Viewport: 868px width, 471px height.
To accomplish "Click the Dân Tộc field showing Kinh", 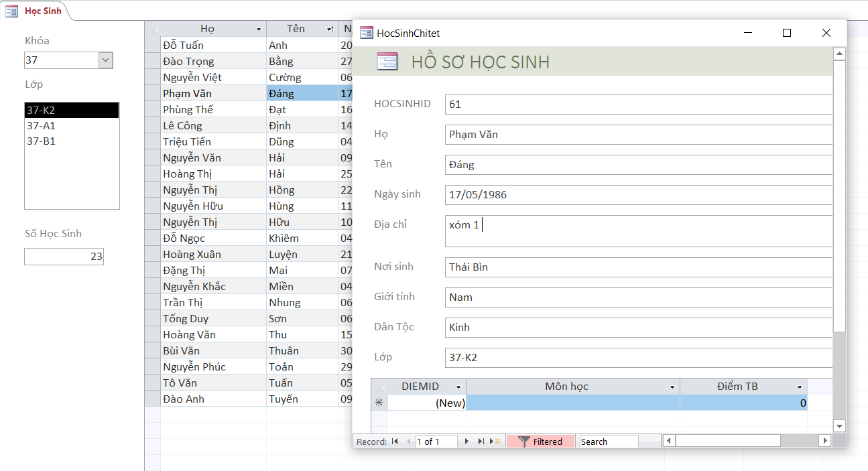I will point(639,328).
